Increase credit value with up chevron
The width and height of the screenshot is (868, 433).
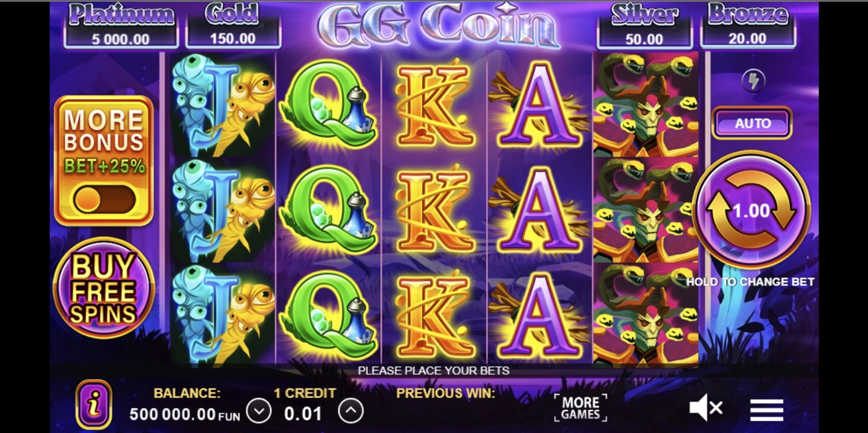click(x=351, y=412)
